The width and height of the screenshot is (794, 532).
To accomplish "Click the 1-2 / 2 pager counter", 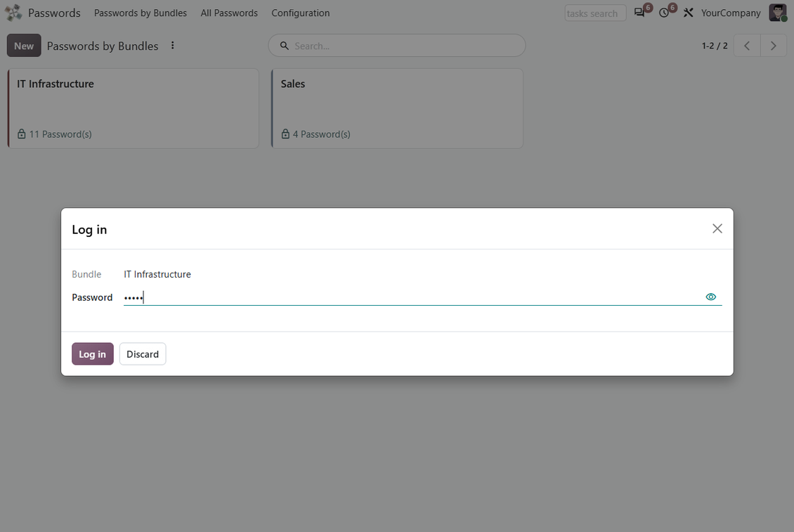I will coord(715,46).
